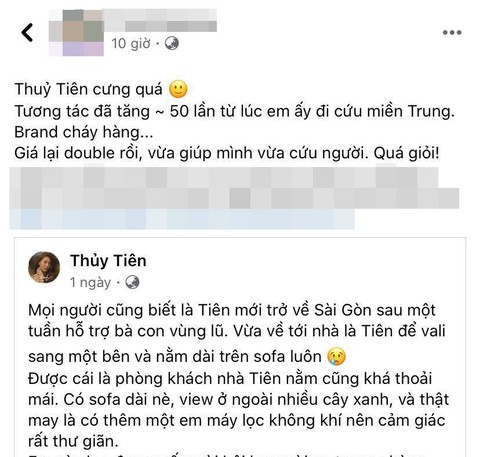The height and width of the screenshot is (457, 480).
Task: Click the globe privacy icon beside 10 giờ
Action: (x=172, y=43)
